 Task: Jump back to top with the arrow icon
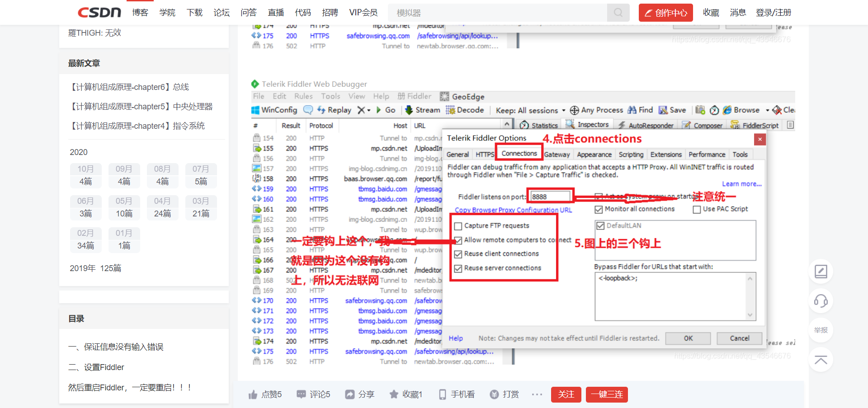(821, 360)
